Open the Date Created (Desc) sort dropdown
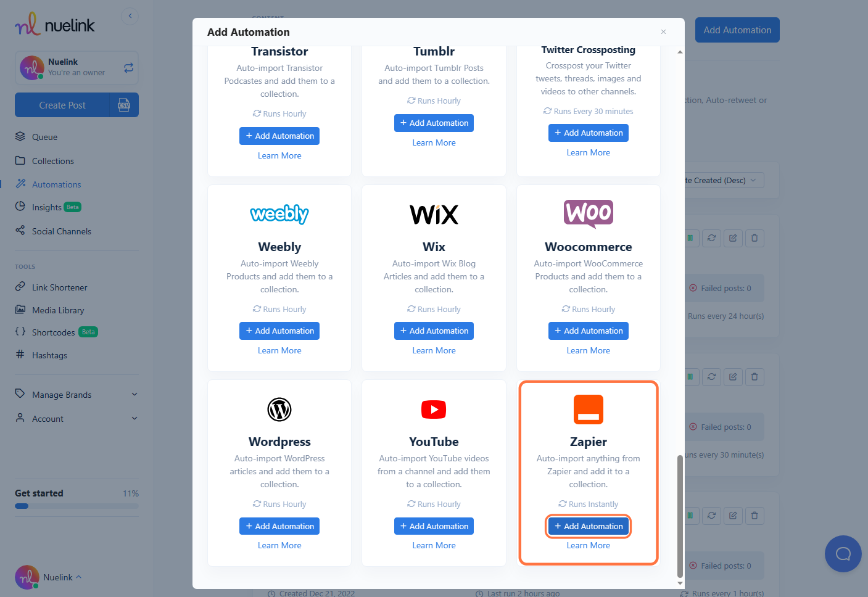 [724, 180]
